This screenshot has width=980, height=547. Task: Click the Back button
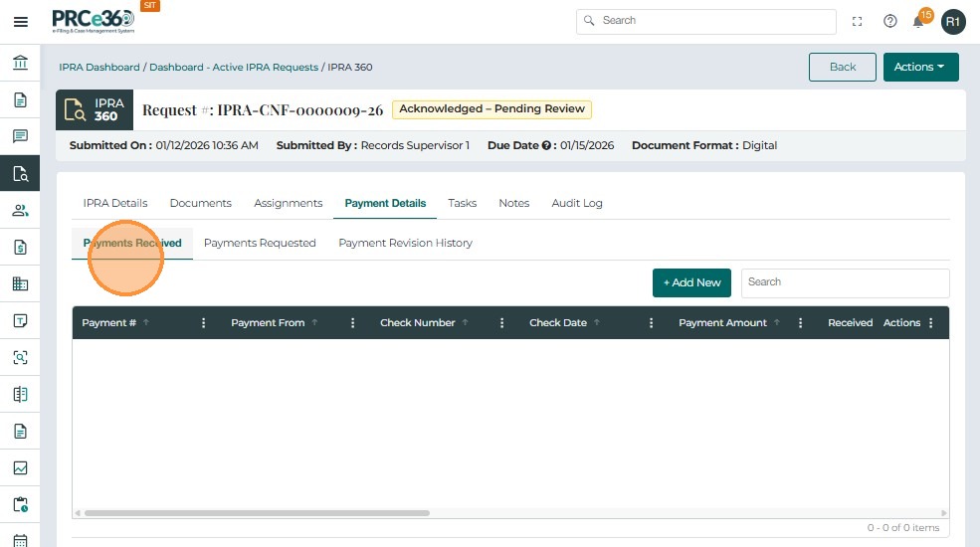click(843, 67)
